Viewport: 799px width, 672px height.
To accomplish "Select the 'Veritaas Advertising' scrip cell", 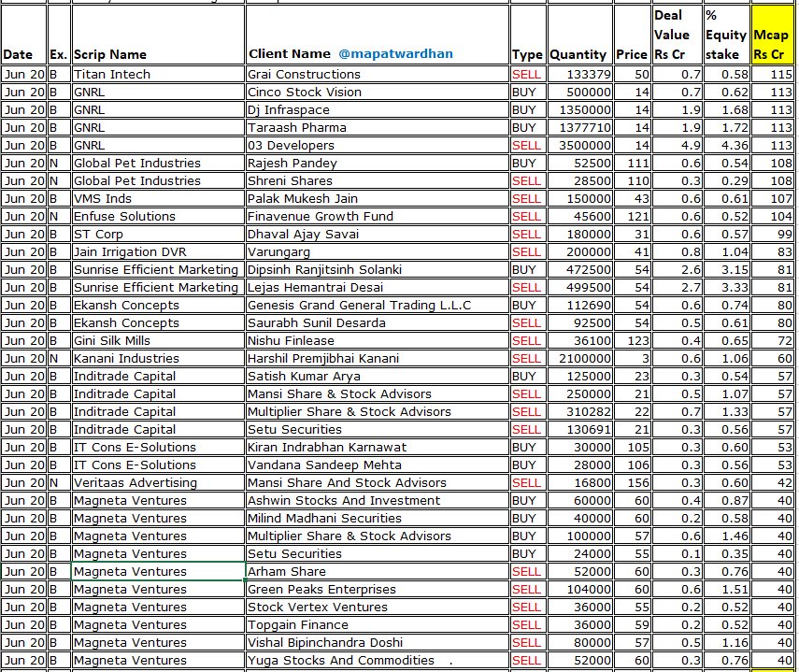I will 158,483.
